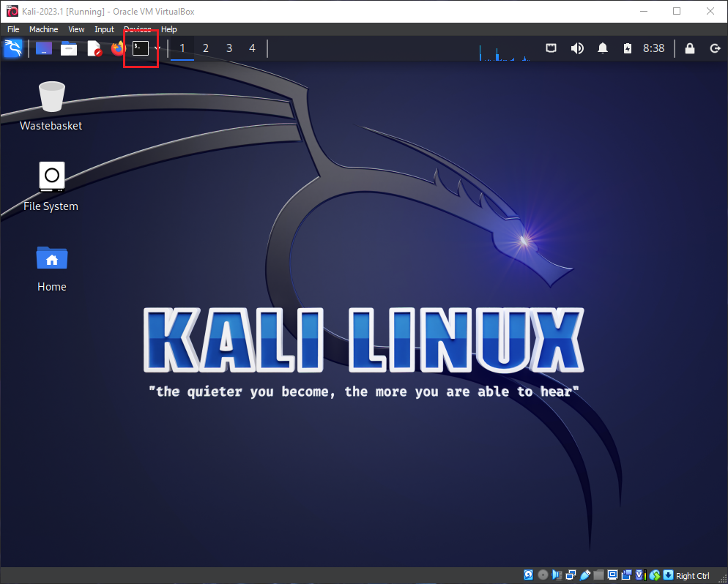
Task: Open the file manager from the panel
Action: [69, 48]
